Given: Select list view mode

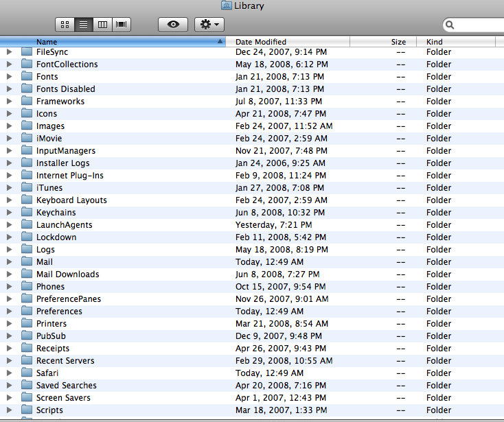Looking at the screenshot, I should tap(84, 25).
